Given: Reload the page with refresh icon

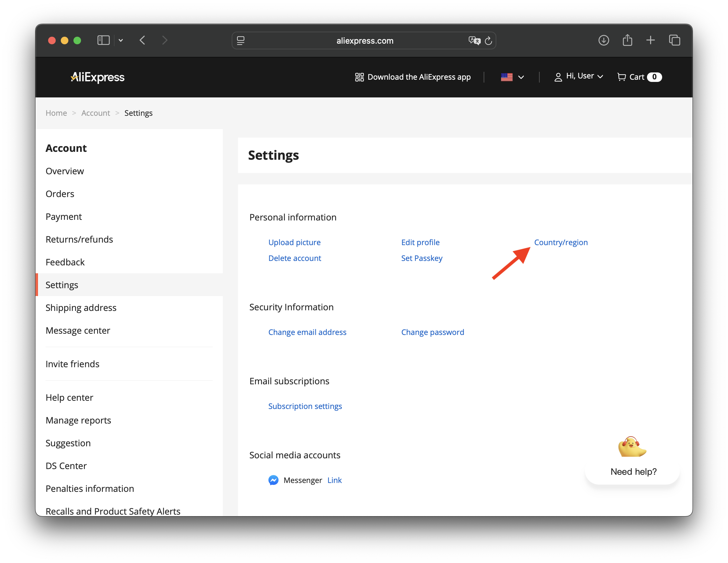Looking at the screenshot, I should click(488, 40).
